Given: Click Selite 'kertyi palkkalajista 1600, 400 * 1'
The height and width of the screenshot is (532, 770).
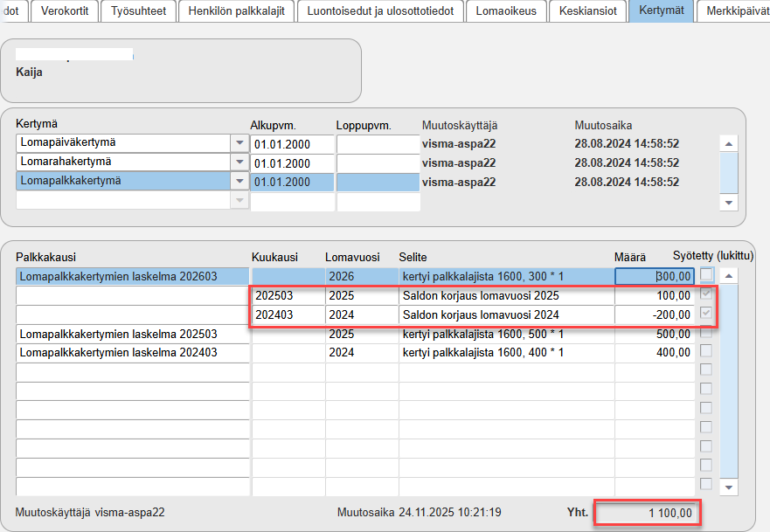Looking at the screenshot, I should click(x=506, y=353).
